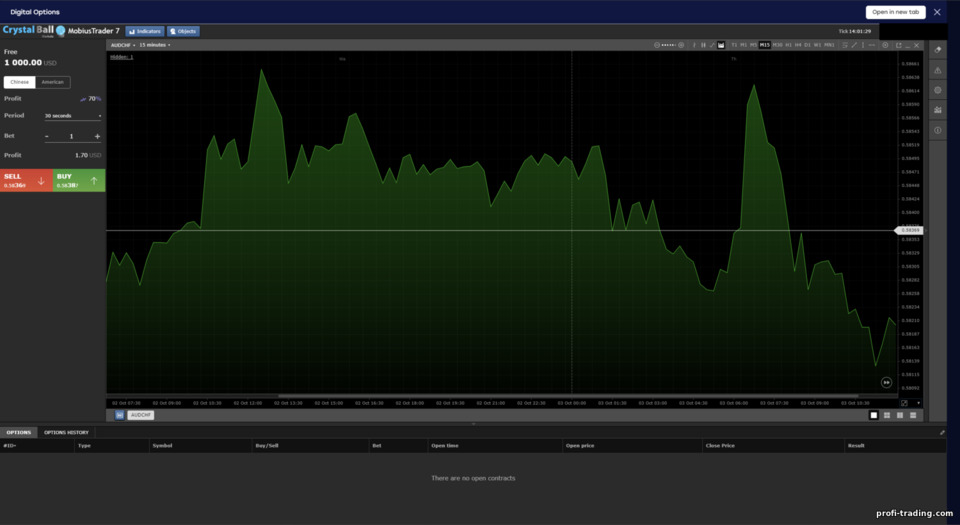960x525 pixels.
Task: Open the Period dropdown showing 30 seconds
Action: click(73, 116)
